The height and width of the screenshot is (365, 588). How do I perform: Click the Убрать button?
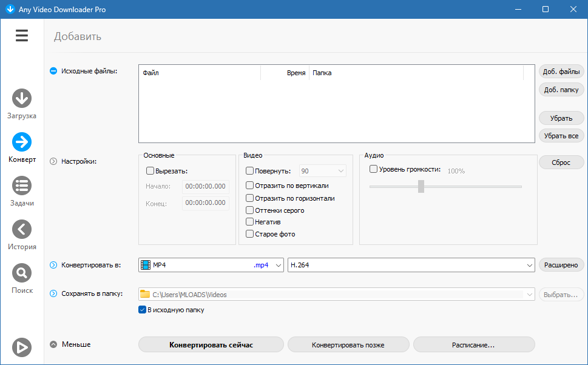click(x=561, y=118)
